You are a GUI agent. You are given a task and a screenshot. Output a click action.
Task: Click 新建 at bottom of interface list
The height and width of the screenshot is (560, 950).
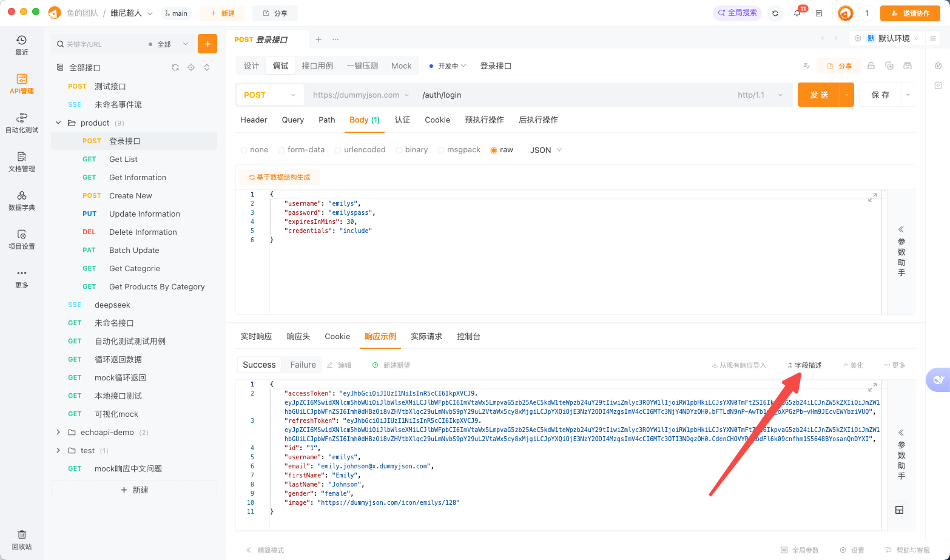pyautogui.click(x=134, y=490)
